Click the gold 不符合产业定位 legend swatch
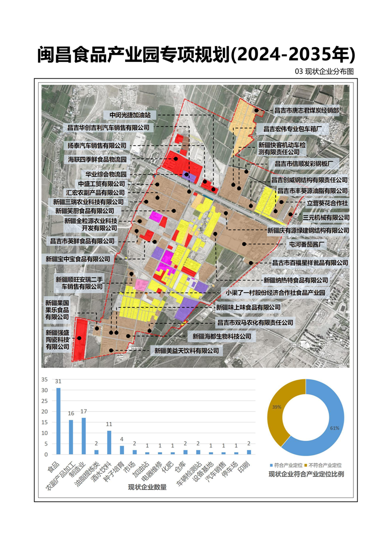The width and height of the screenshot is (392, 555). tap(305, 465)
